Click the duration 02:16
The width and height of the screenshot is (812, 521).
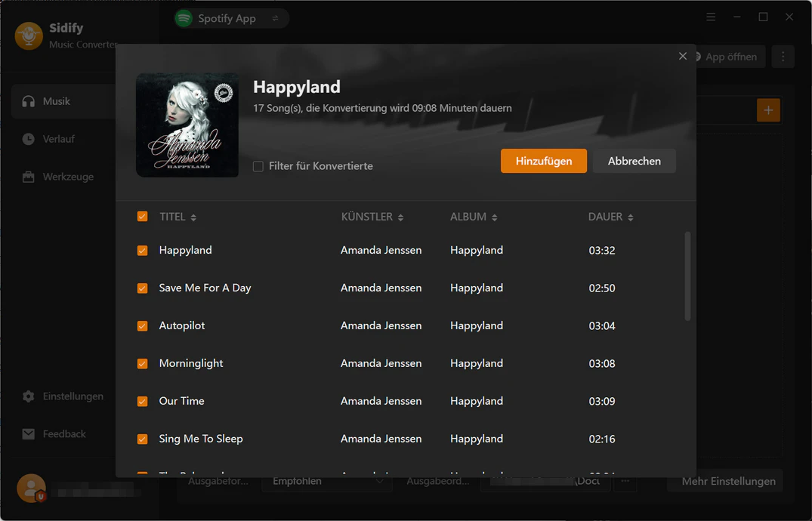pyautogui.click(x=602, y=439)
